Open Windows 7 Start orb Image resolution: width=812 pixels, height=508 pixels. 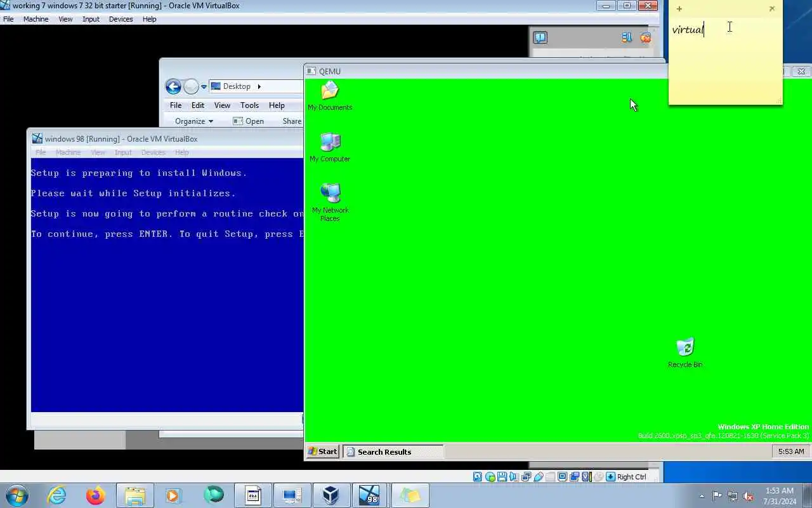(x=17, y=495)
